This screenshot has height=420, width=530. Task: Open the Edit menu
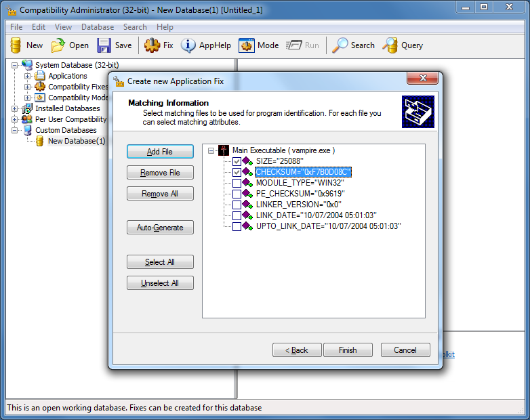click(39, 27)
